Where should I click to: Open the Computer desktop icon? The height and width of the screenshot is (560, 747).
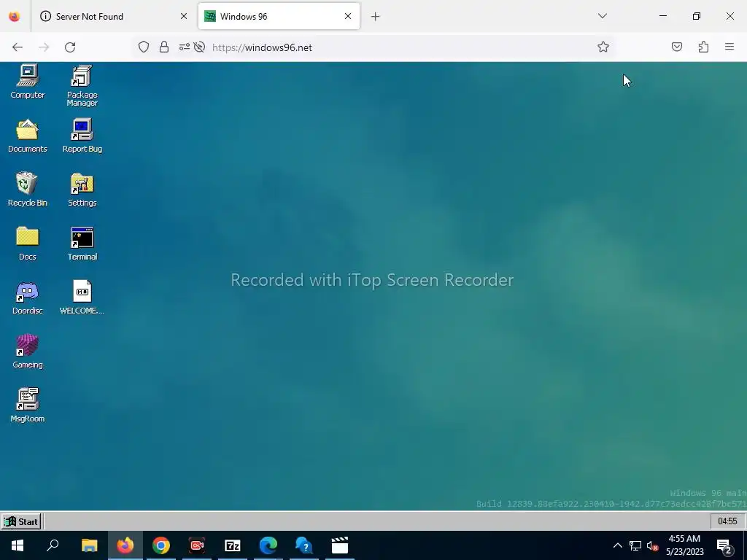pos(28,81)
